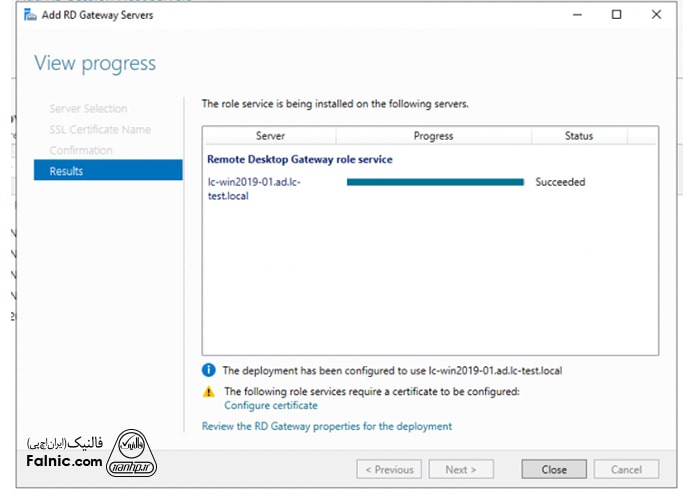Open the Confirmation step in the sidebar

point(81,150)
